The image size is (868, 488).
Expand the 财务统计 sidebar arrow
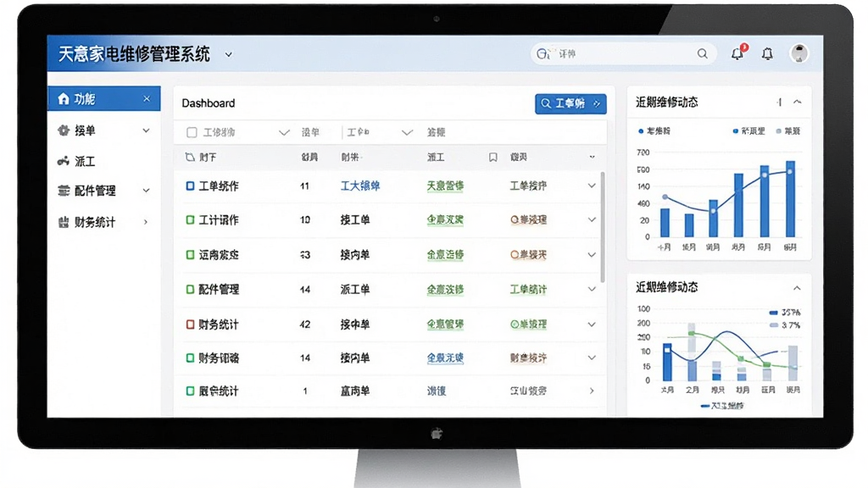click(146, 223)
